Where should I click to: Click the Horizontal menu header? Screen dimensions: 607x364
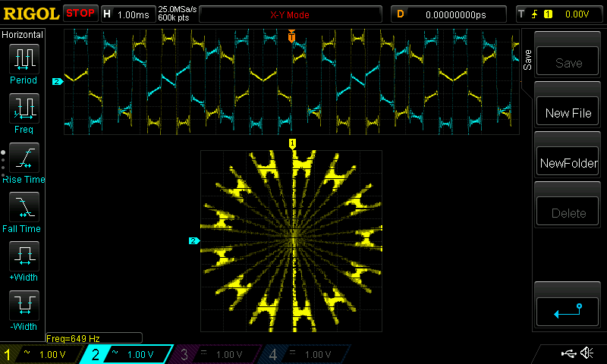(23, 35)
